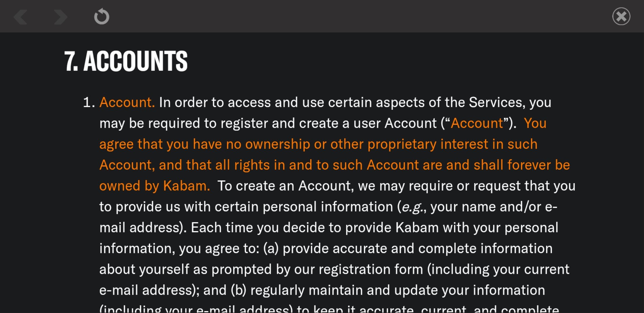Click the orange "owned by Kabam." text
This screenshot has width=644, height=313.
pyautogui.click(x=155, y=186)
